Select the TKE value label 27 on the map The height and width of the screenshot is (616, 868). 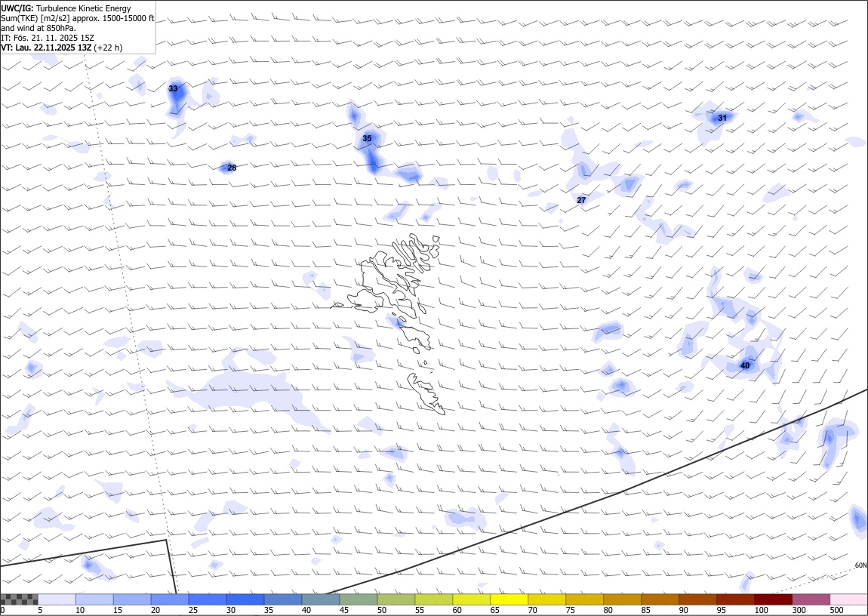coord(581,200)
